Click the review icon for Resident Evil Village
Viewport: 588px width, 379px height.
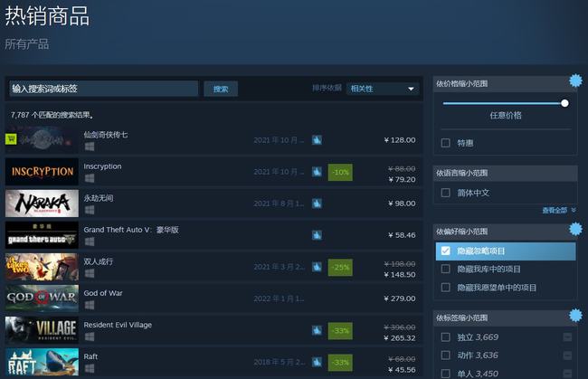pyautogui.click(x=317, y=331)
